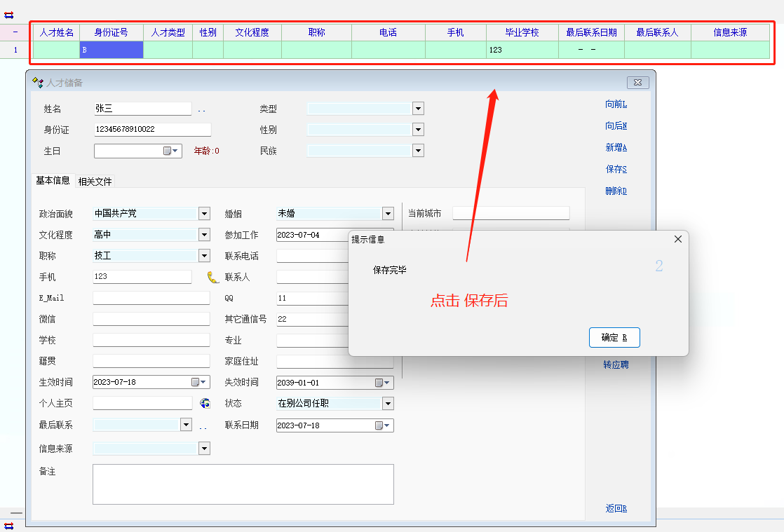Open the 生效时间 calendar picker
The width and height of the screenshot is (784, 532).
pyautogui.click(x=199, y=383)
